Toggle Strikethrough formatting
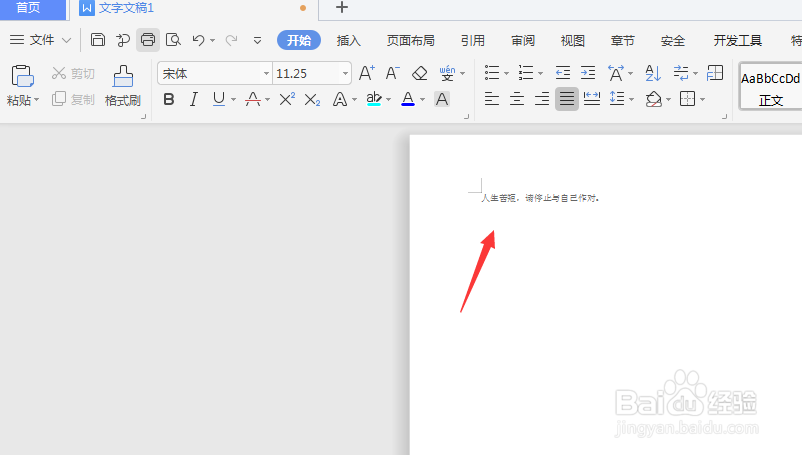 point(253,99)
